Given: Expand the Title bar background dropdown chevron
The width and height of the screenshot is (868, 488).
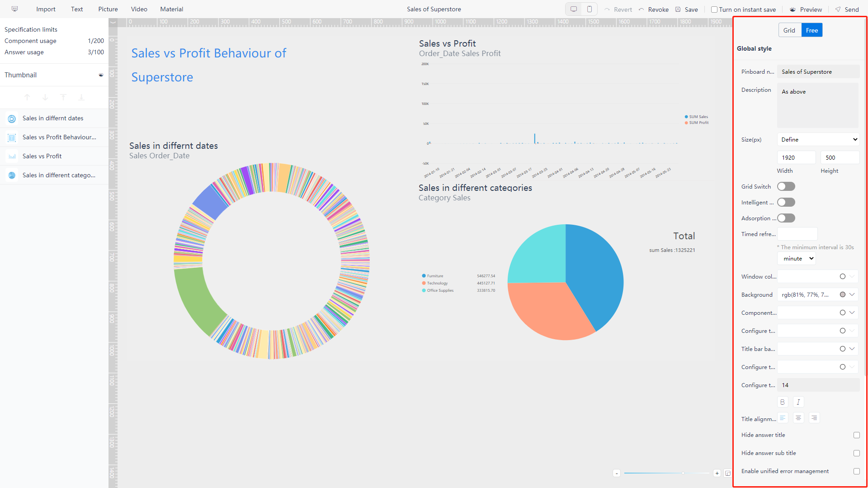Looking at the screenshot, I should point(852,349).
